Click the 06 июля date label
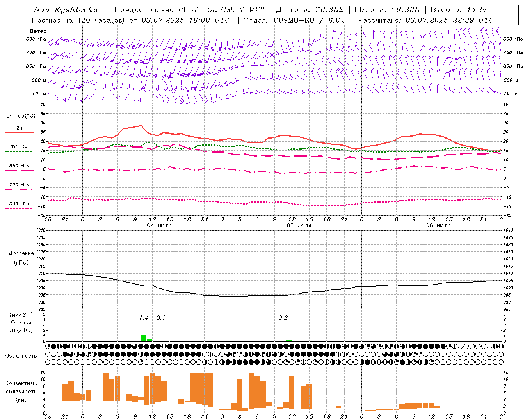Image resolution: width=525 pixels, height=420 pixels. (438, 226)
